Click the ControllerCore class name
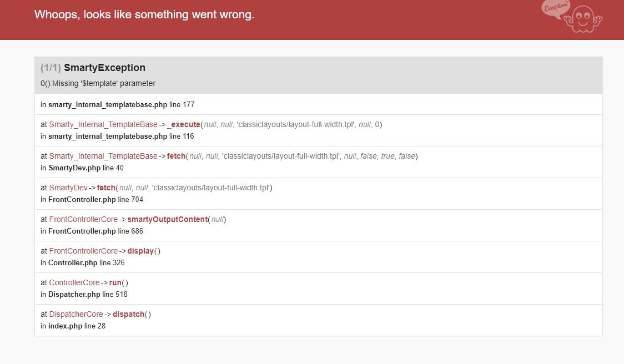The image size is (624, 364). coord(74,283)
